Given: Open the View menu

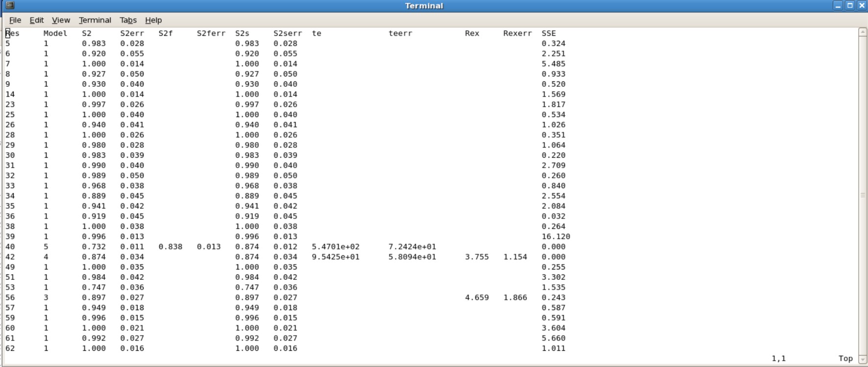Looking at the screenshot, I should (x=61, y=20).
